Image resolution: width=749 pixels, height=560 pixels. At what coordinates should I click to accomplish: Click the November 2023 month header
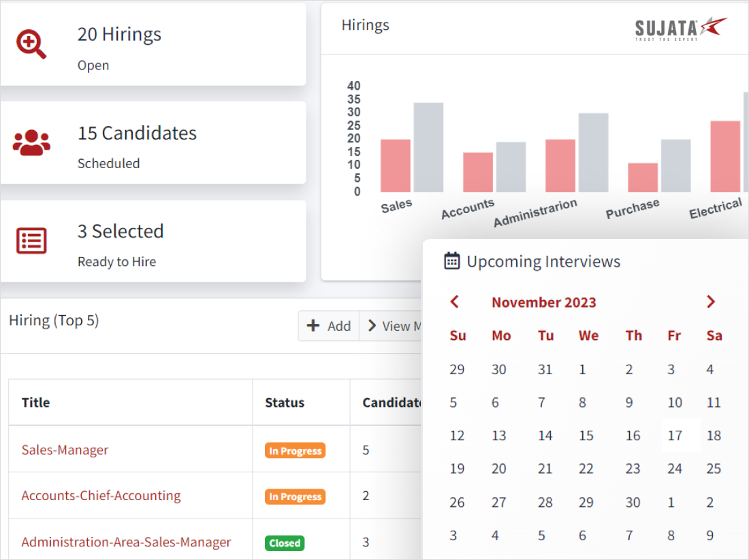[543, 303]
